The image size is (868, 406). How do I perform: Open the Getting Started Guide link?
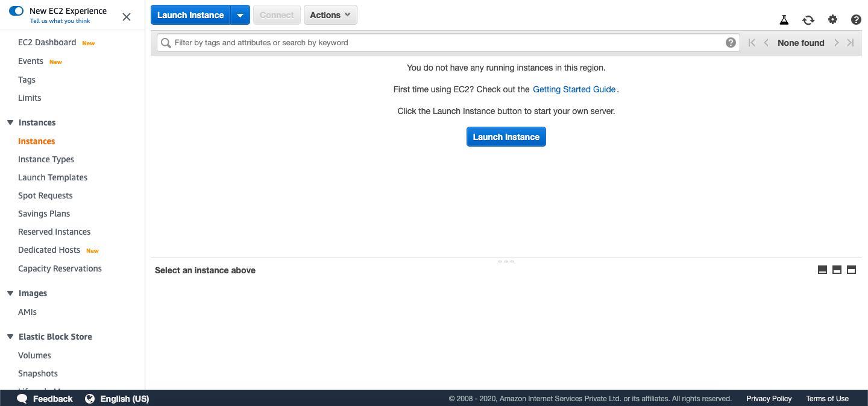pos(574,89)
